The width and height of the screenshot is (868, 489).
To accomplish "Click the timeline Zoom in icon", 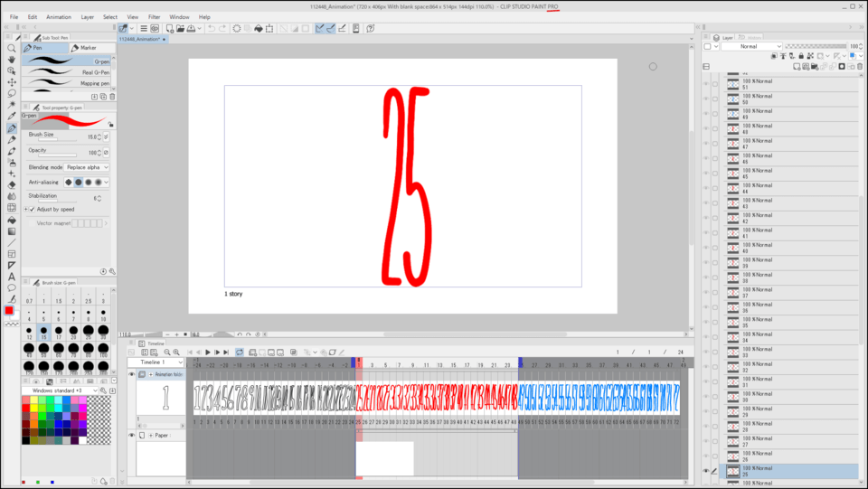I will (x=176, y=352).
